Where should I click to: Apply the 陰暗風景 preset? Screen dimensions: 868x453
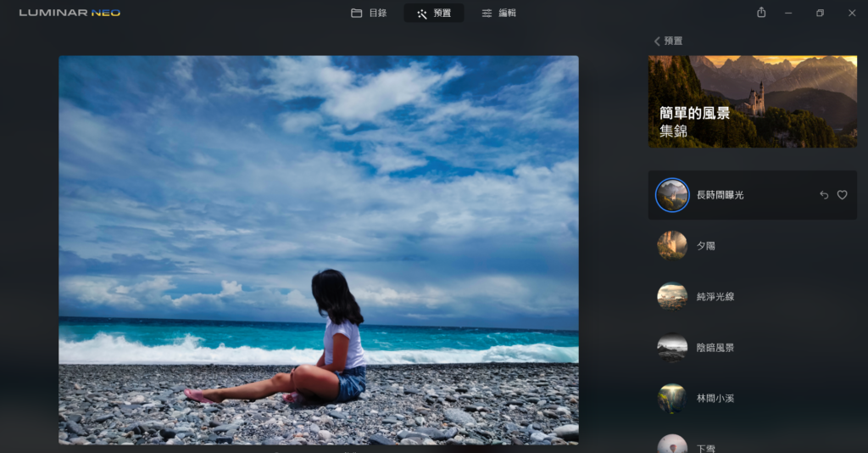pos(753,347)
